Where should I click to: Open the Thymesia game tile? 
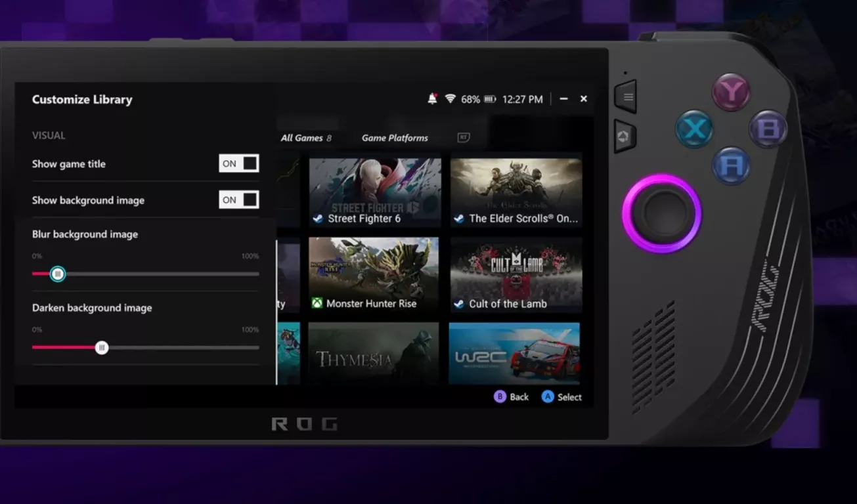coord(374,353)
